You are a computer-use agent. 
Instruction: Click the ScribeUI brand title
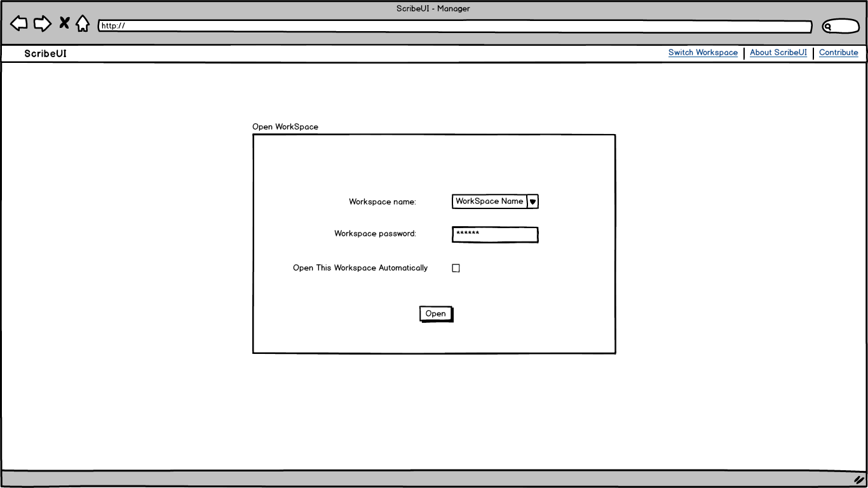(x=45, y=53)
